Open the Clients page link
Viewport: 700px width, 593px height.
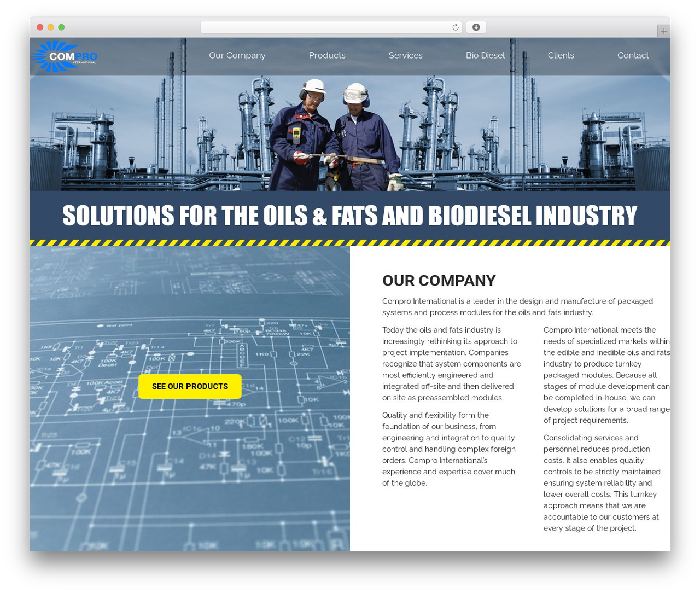point(561,55)
